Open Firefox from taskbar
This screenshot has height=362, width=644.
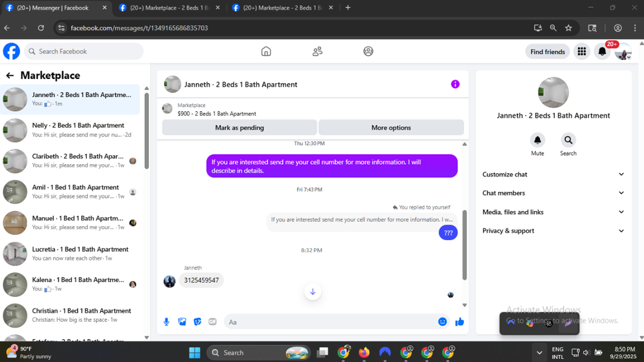[x=364, y=352]
